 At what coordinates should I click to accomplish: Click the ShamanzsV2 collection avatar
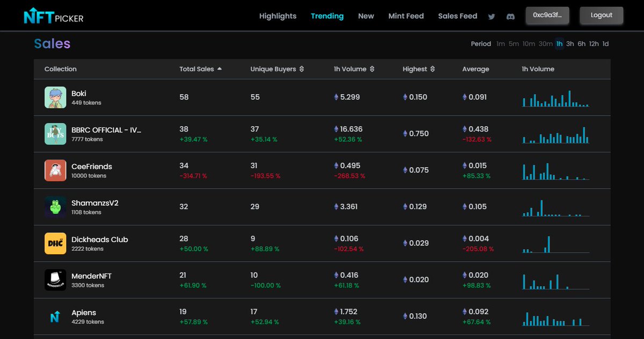[x=55, y=207]
